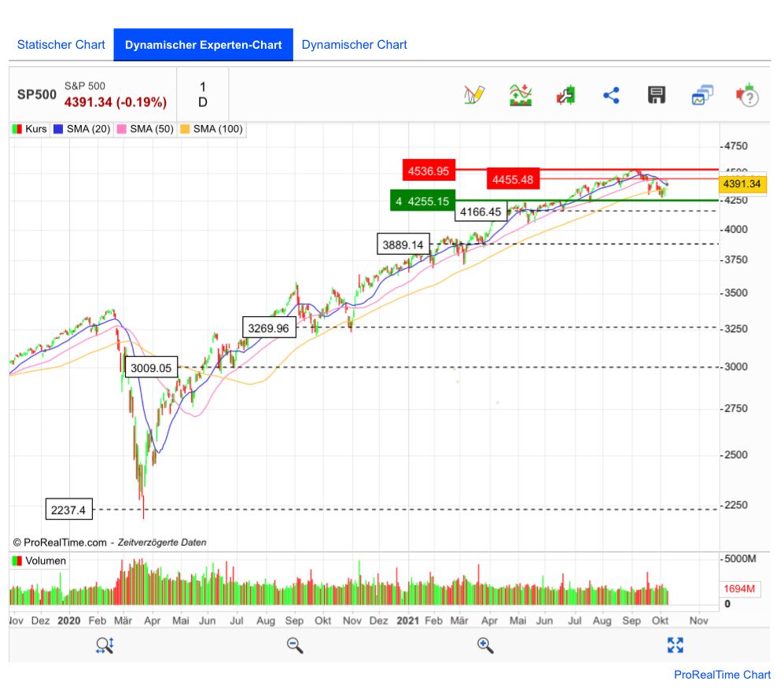Open the ProRealTime Chart link
This screenshot has height=699, width=784.
[x=722, y=675]
